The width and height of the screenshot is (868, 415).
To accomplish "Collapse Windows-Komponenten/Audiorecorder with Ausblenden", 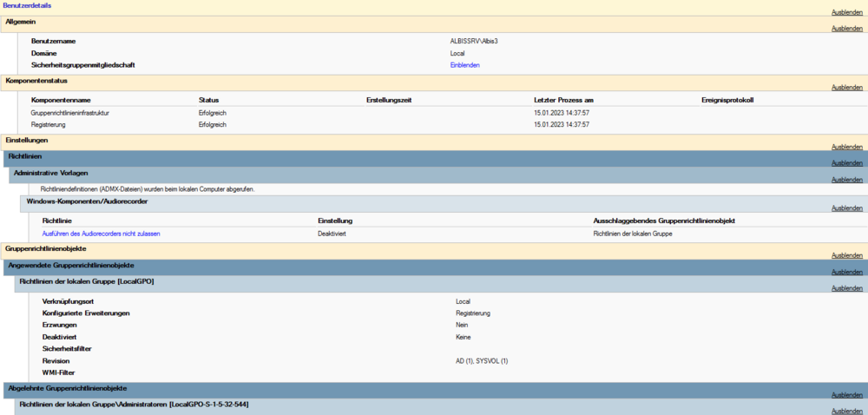I will click(x=846, y=208).
